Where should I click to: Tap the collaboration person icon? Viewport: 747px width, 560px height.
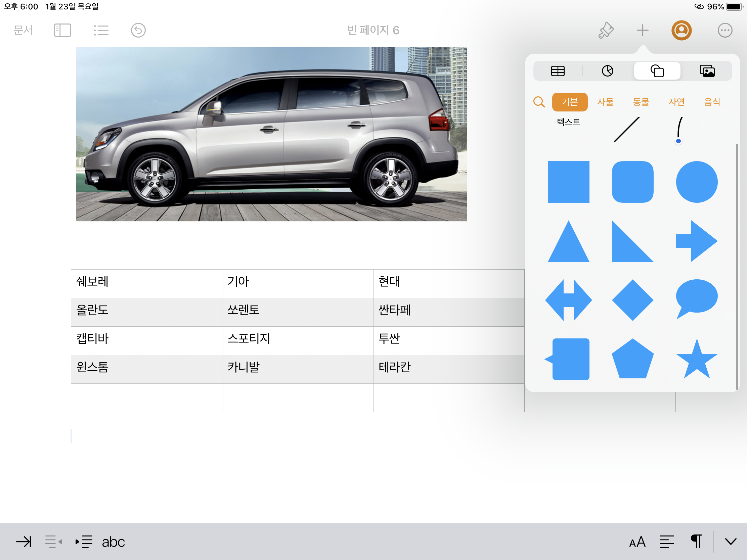pos(681,30)
